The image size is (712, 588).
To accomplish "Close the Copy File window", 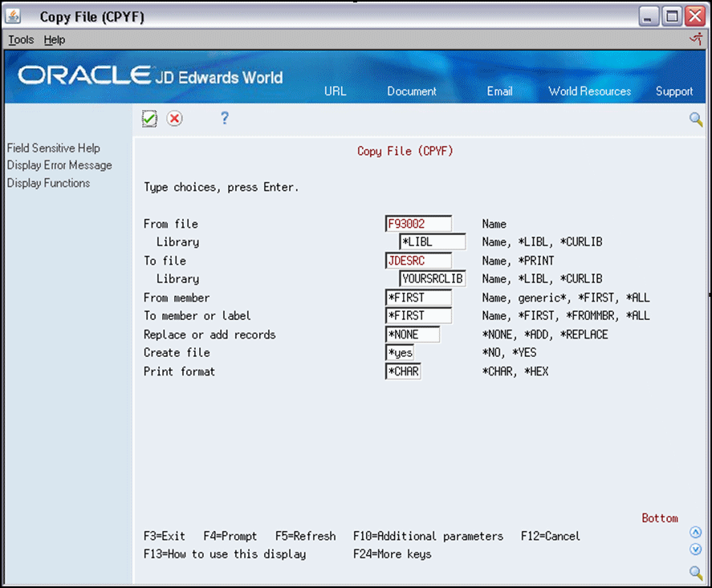I will click(x=695, y=17).
